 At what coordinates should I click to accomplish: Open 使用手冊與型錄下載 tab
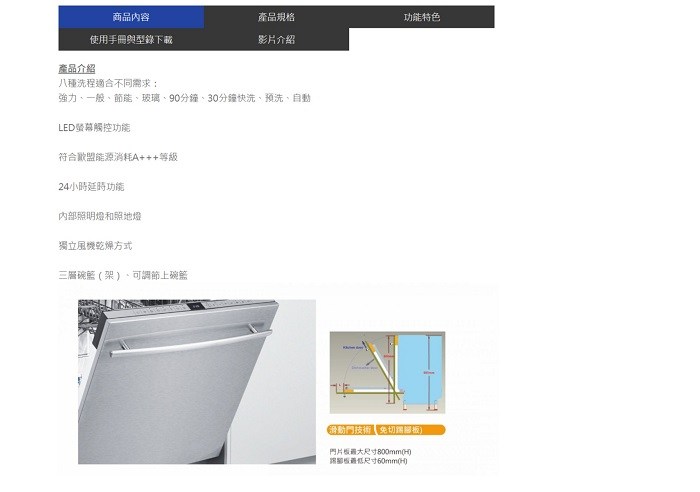click(131, 39)
